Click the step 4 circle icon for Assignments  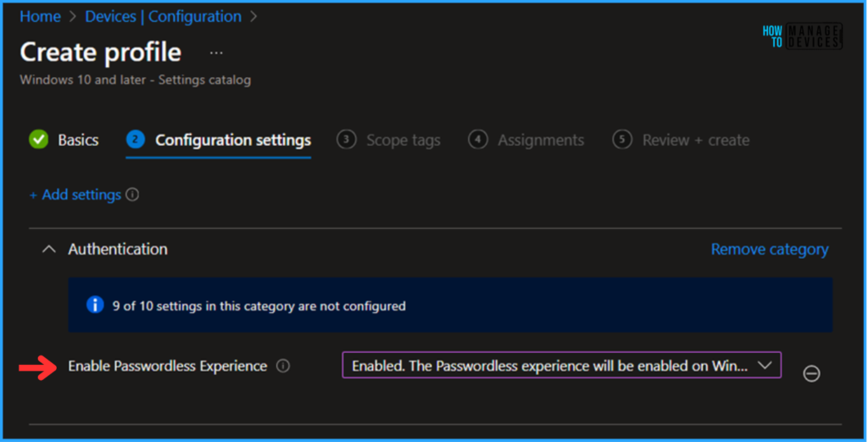pos(478,140)
